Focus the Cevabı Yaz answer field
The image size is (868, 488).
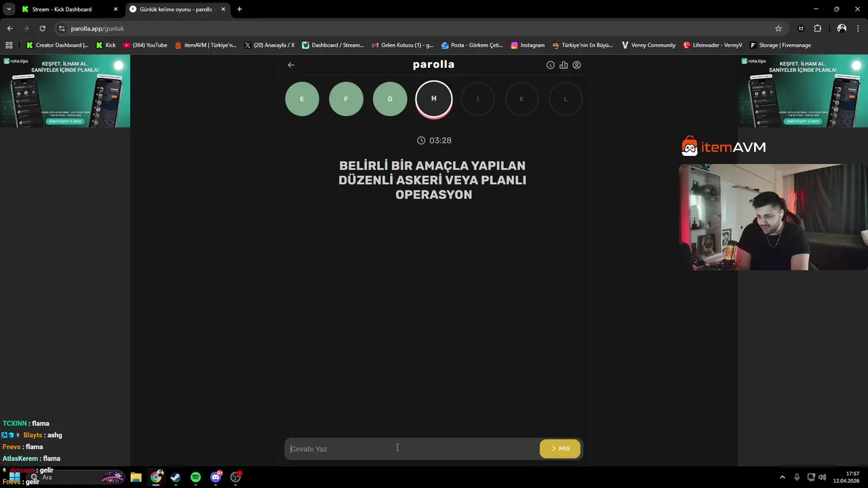click(412, 449)
